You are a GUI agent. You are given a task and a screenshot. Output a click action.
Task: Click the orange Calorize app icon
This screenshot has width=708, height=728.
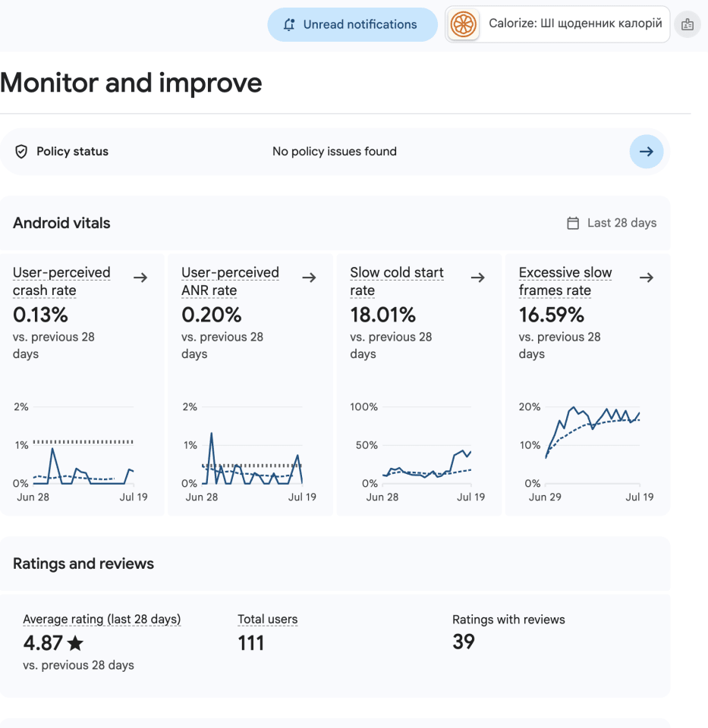464,24
